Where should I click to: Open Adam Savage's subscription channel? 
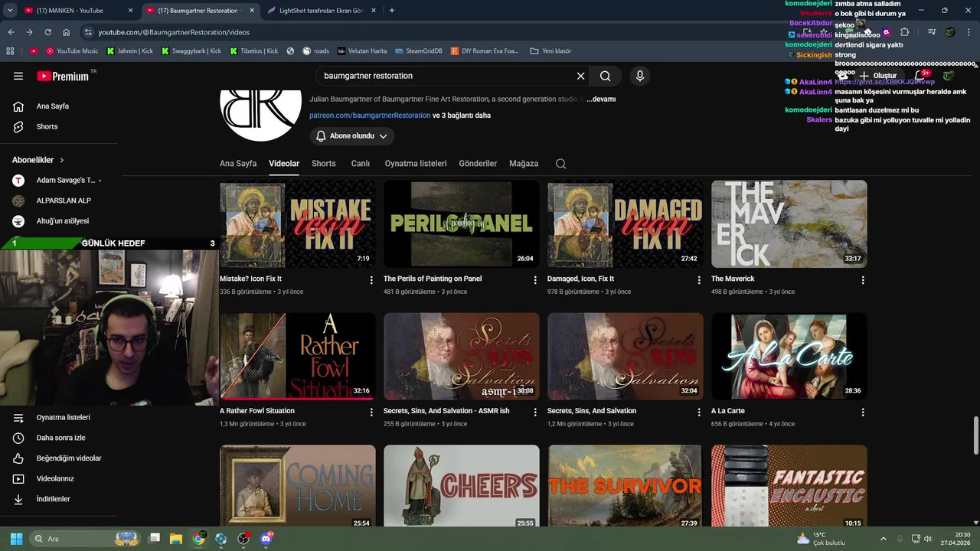coord(57,181)
